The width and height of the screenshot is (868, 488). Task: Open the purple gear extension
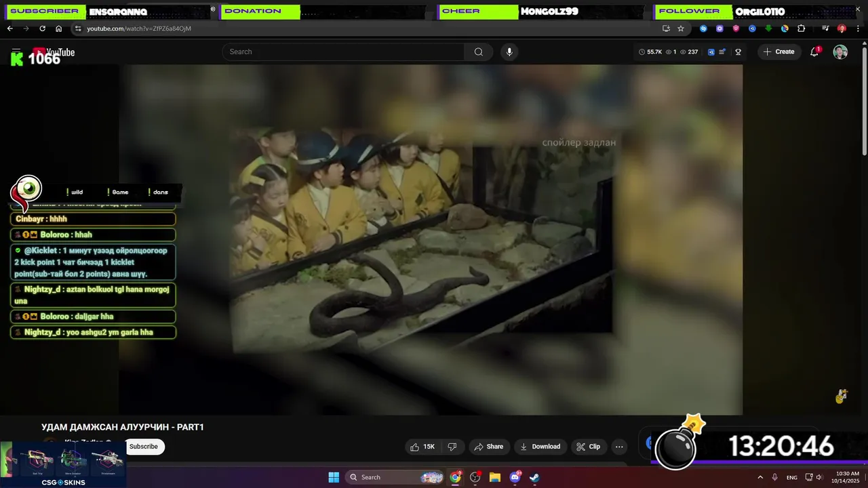click(719, 28)
